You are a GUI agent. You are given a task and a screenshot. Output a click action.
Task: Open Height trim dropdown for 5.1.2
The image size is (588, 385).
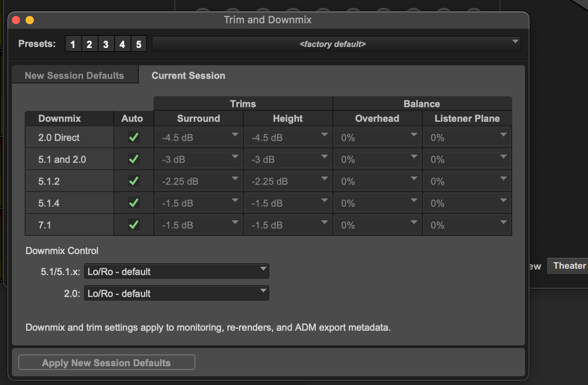coord(288,181)
